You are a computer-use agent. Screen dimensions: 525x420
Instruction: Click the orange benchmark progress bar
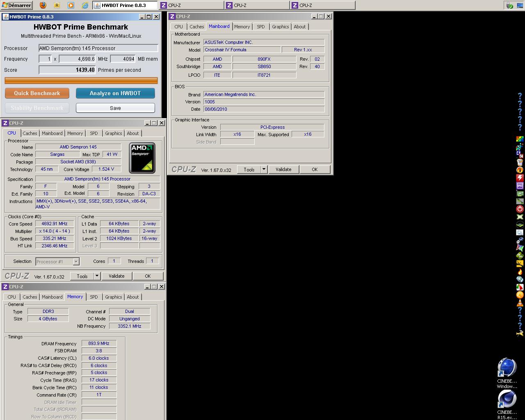pyautogui.click(x=81, y=80)
